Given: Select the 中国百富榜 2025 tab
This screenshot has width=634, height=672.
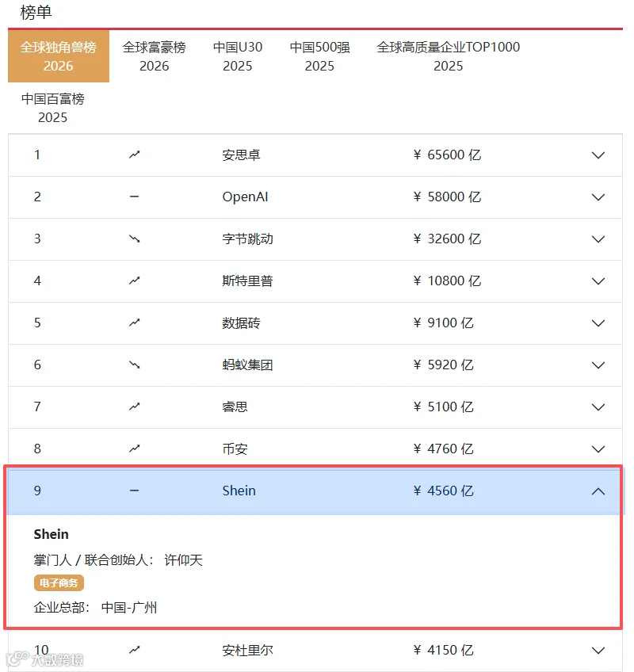Looking at the screenshot, I should (53, 108).
